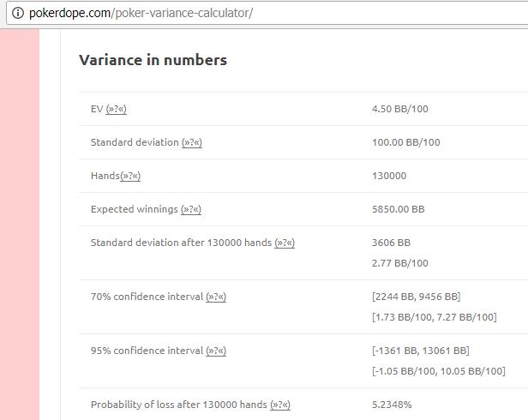Click the 3606 BB standard deviation value
Viewport: 528px width, 420px height.
pos(391,243)
